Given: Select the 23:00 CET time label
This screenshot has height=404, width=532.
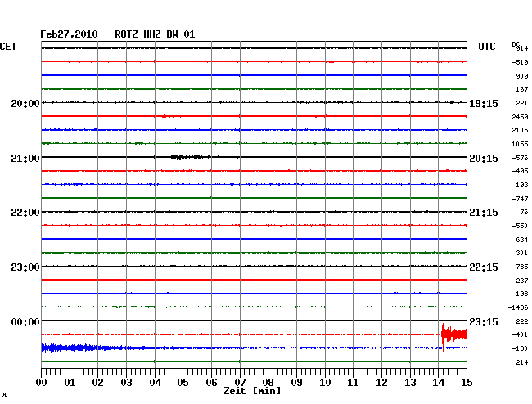Looking at the screenshot, I should coord(25,267).
